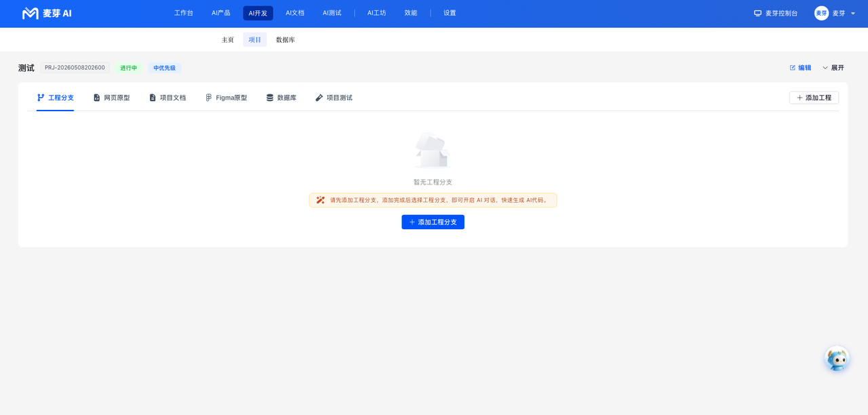Click the blue 添加工程分支 button
The image size is (868, 415).
tap(433, 222)
